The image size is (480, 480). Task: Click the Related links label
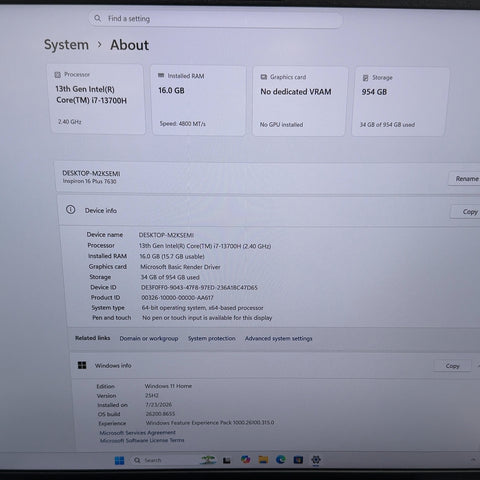click(92, 338)
